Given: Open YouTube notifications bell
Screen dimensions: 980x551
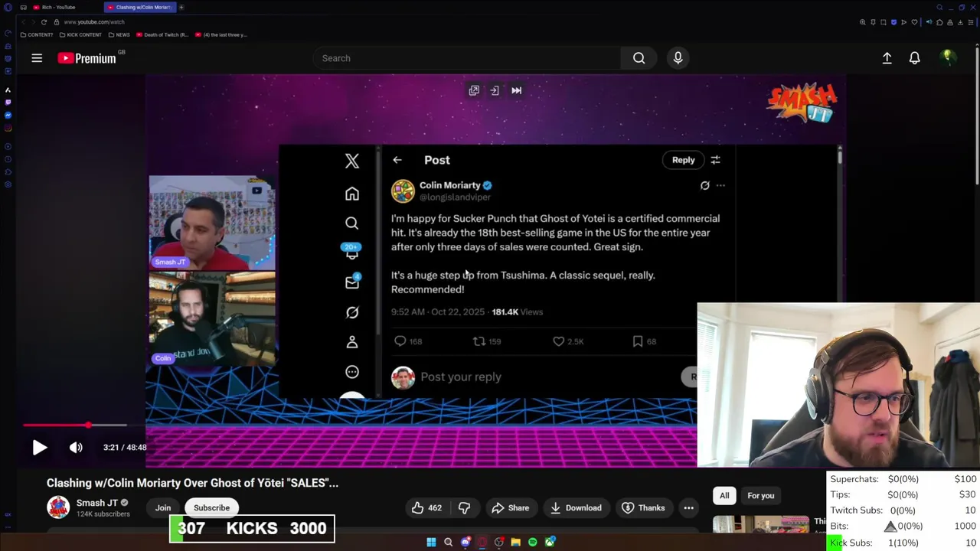Looking at the screenshot, I should coord(914,58).
